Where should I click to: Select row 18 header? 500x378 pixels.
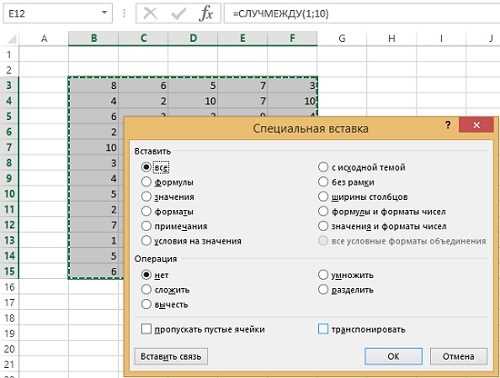(9, 318)
